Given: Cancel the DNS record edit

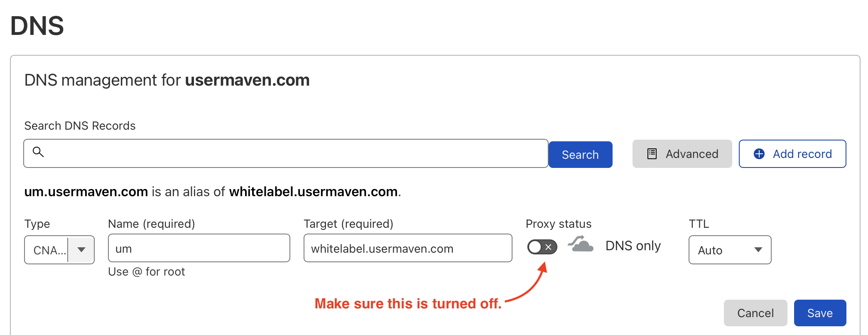Looking at the screenshot, I should pos(755,313).
